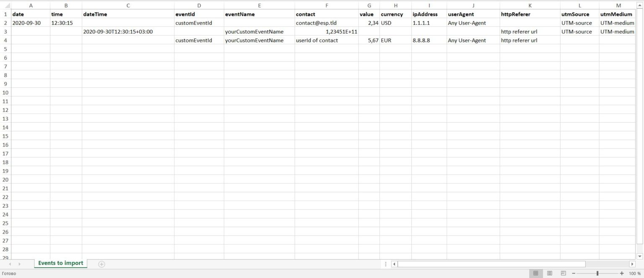Image resolution: width=644 pixels, height=278 pixels.
Task: Select the cell with time 12:30:15
Action: [x=66, y=23]
